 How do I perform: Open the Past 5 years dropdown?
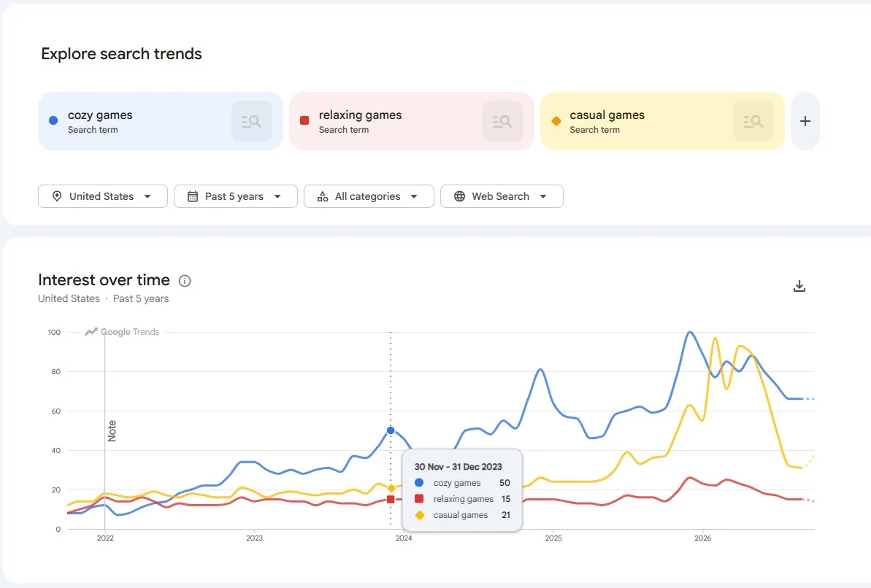[x=236, y=196]
